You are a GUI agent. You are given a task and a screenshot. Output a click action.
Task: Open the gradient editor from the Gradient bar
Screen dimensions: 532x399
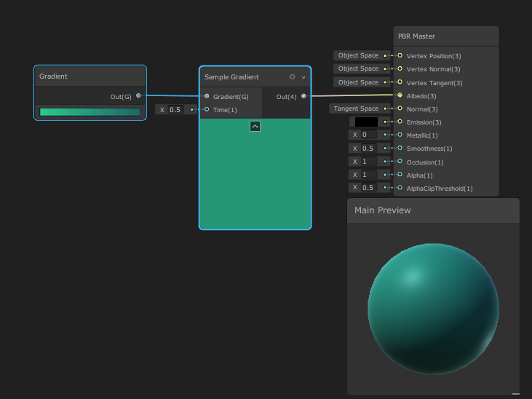click(x=90, y=112)
